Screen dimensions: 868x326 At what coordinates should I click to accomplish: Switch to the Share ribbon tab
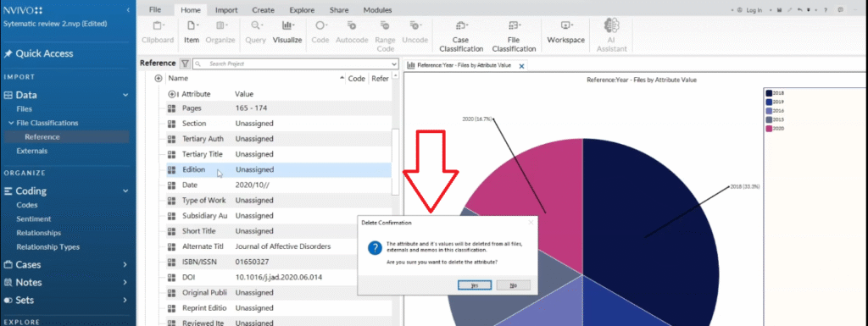[339, 10]
